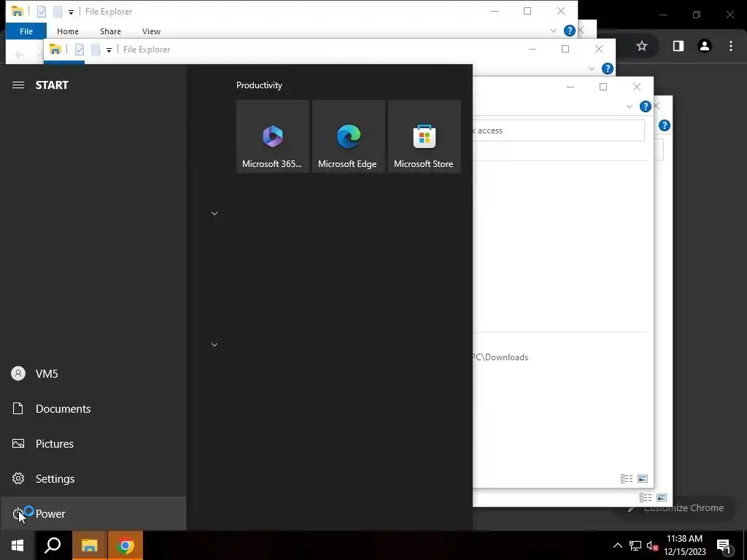Open Settings from Start menu
Viewport: 747px width, 560px height.
pos(93,478)
